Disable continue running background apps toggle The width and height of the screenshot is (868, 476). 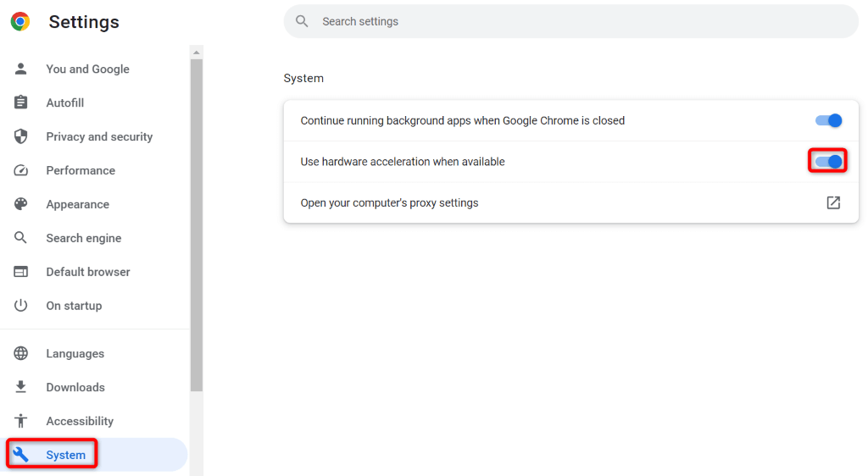coord(828,120)
